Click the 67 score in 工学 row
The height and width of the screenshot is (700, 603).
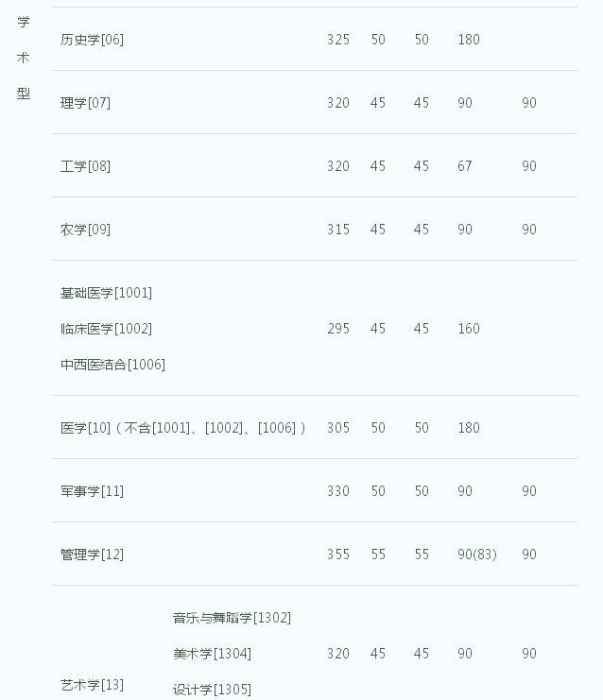click(x=464, y=166)
